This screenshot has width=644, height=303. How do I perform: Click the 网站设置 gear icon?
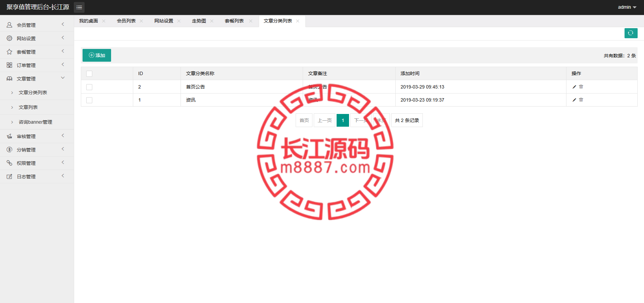coord(9,38)
